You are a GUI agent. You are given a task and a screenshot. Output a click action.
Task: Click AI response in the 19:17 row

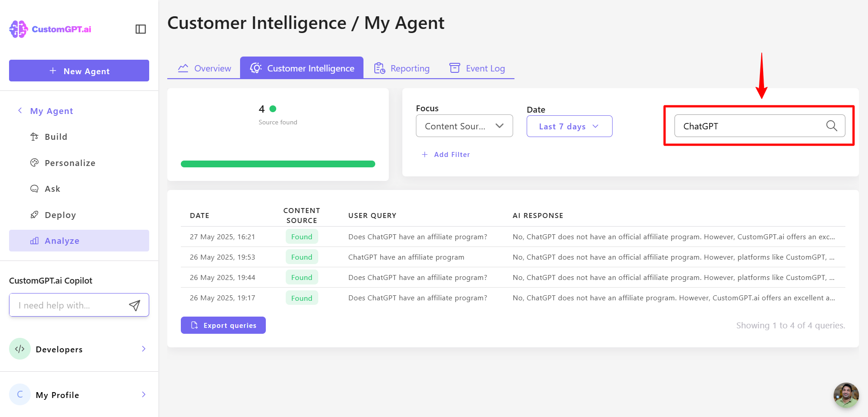674,298
